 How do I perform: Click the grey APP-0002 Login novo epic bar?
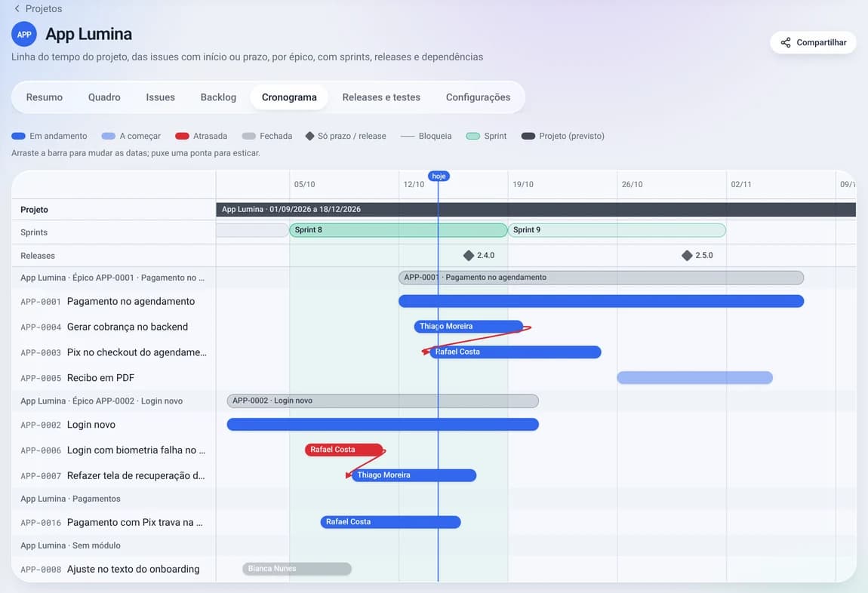click(383, 401)
